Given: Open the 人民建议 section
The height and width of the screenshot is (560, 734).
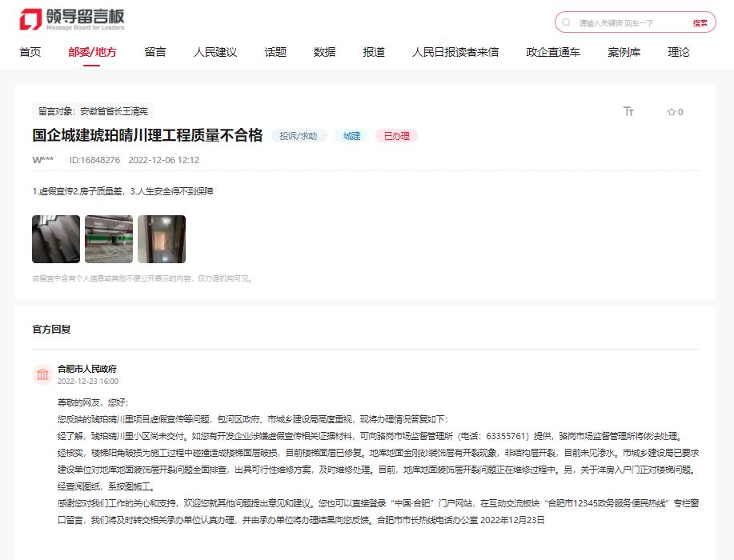Looking at the screenshot, I should tap(214, 51).
